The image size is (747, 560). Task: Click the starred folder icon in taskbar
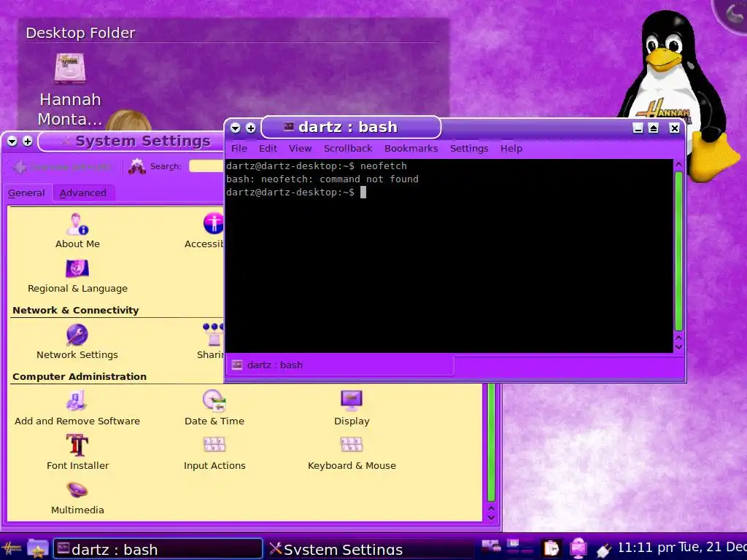point(38,549)
